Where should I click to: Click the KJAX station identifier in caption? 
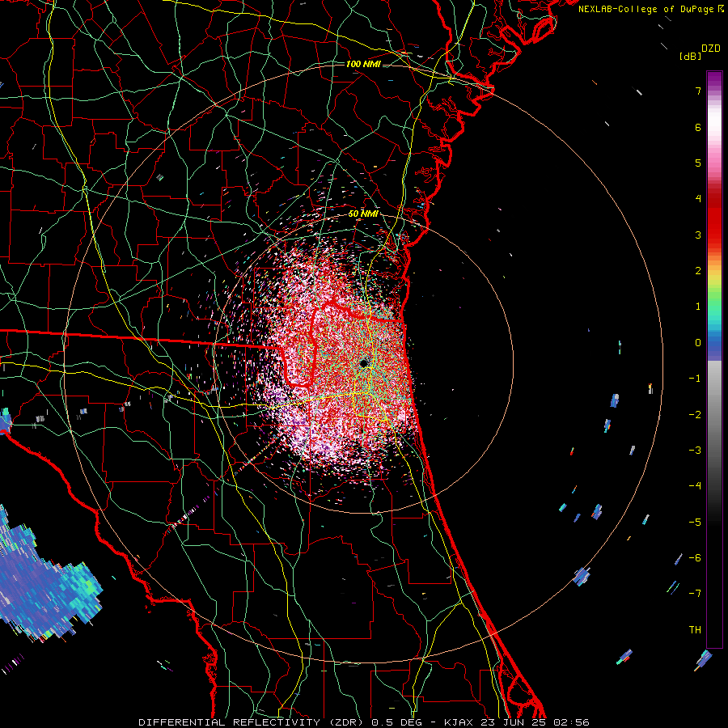[459, 722]
